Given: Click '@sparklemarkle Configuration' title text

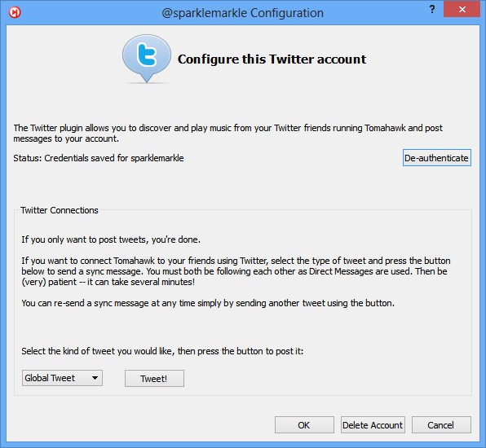Looking at the screenshot, I should pos(243,13).
